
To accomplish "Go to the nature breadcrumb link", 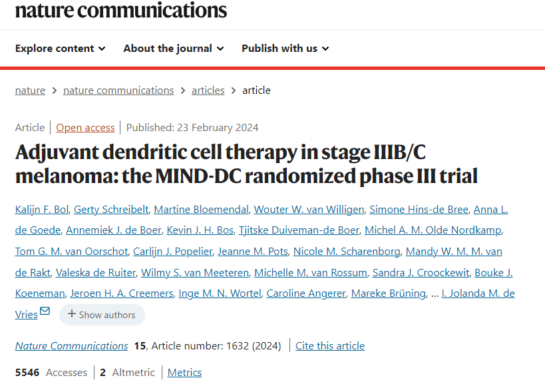I will point(30,91).
